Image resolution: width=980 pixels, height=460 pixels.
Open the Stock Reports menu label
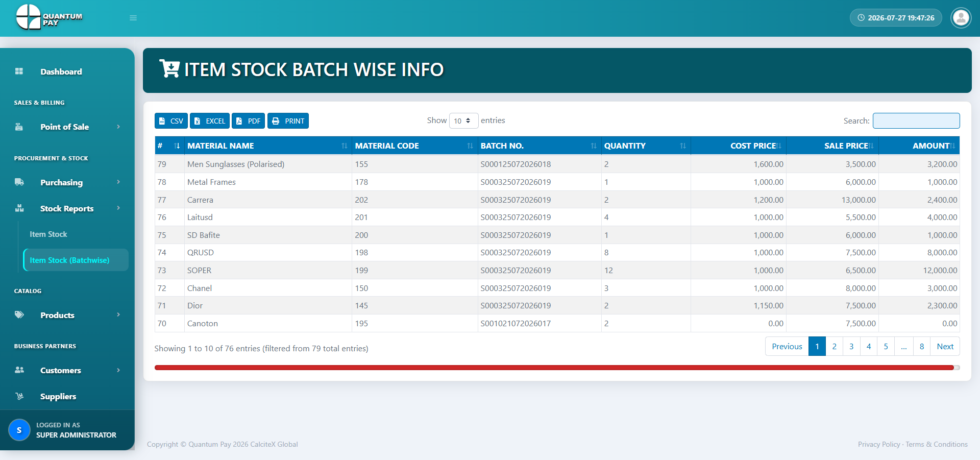(x=67, y=208)
